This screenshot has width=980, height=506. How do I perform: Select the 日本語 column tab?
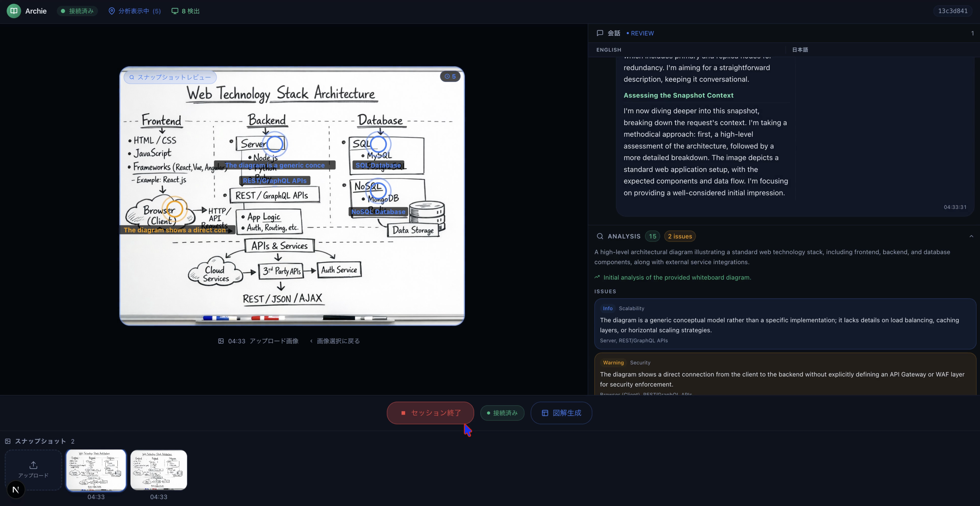pos(800,50)
